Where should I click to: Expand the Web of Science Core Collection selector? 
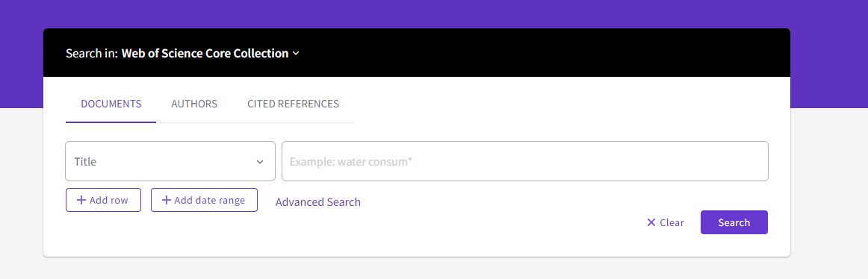click(211, 53)
